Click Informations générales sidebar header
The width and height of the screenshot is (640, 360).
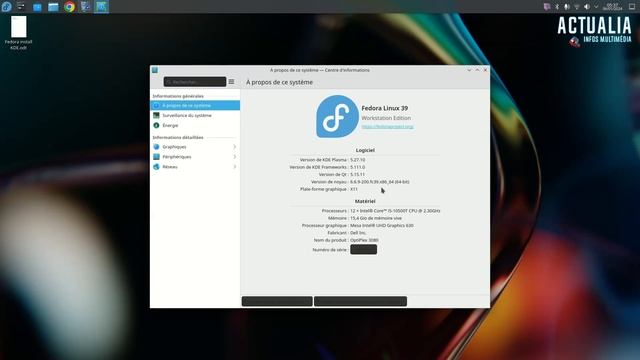[x=178, y=96]
